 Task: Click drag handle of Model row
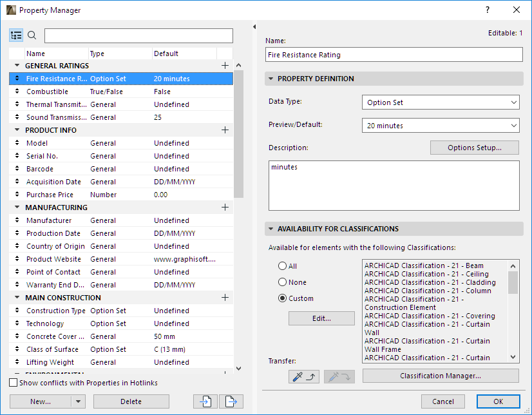pyautogui.click(x=17, y=143)
